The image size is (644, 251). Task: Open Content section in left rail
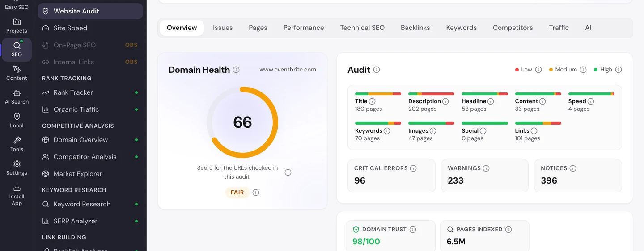17,73
